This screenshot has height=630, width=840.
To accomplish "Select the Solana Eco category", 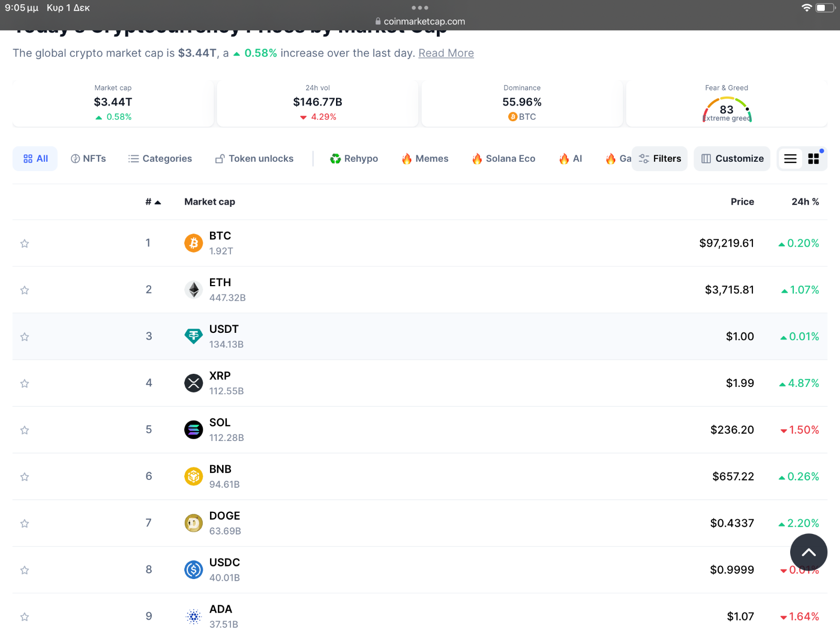I will (503, 159).
